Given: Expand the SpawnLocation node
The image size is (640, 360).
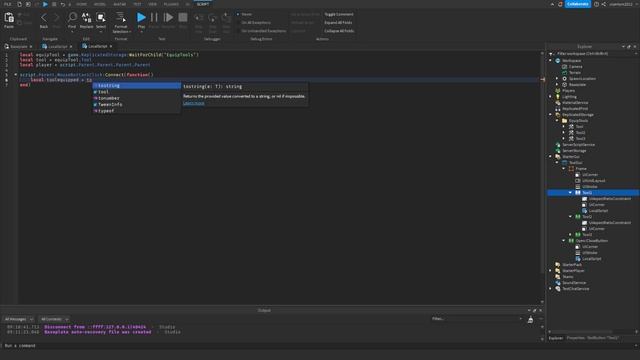Looking at the screenshot, I should (557, 78).
